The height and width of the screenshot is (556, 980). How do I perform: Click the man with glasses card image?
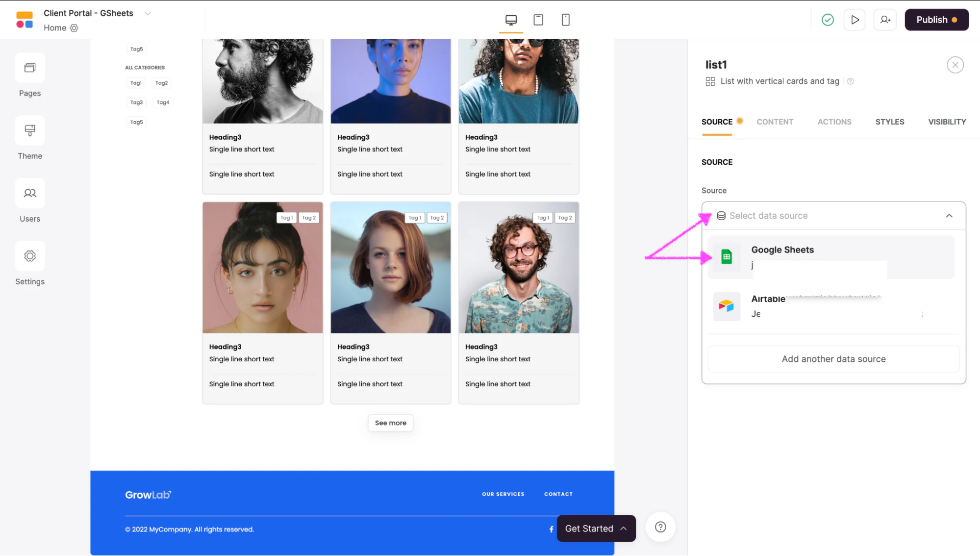pos(519,268)
